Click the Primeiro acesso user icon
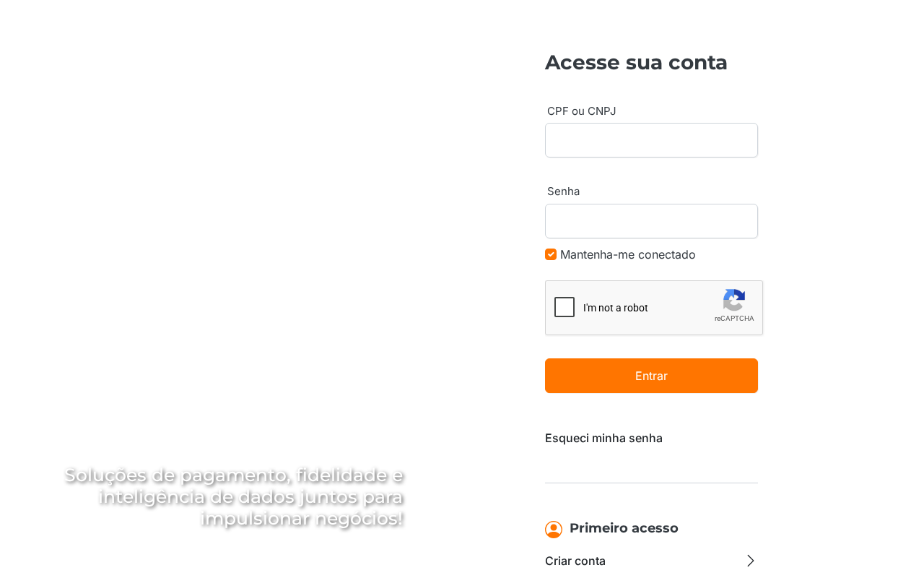The image size is (924, 578). (x=554, y=530)
